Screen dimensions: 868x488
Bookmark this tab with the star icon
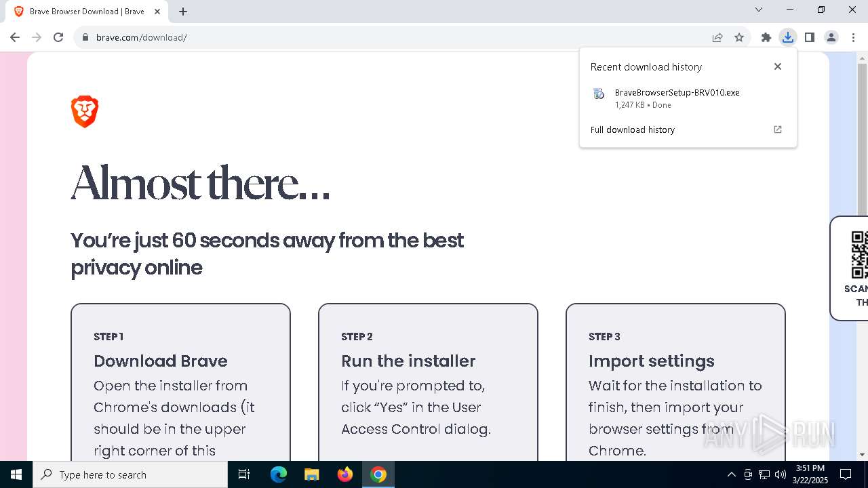point(739,37)
